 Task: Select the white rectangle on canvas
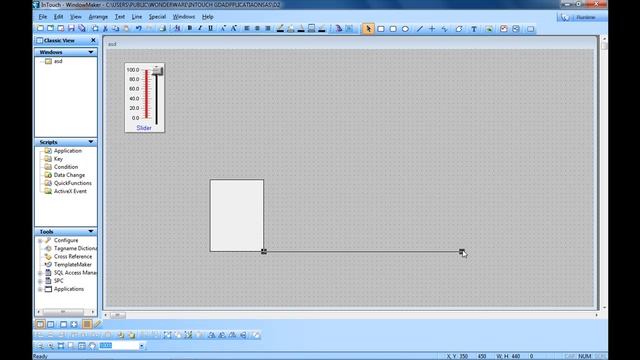[x=237, y=216]
